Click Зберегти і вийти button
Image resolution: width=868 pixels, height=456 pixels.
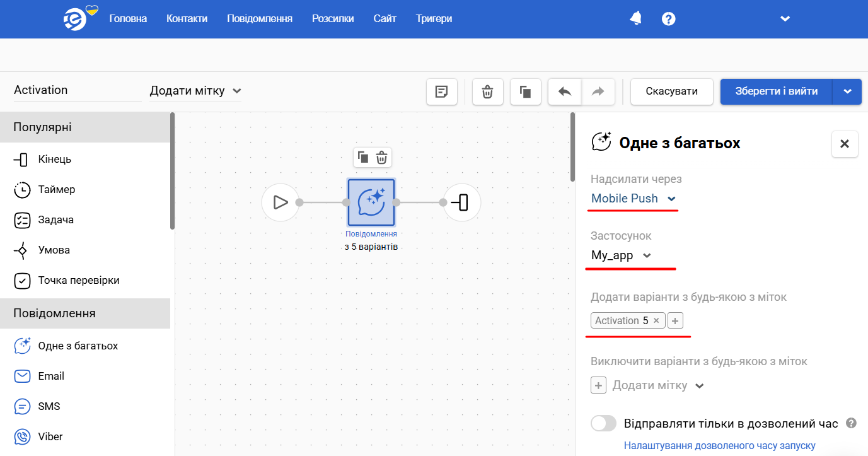pyautogui.click(x=777, y=91)
